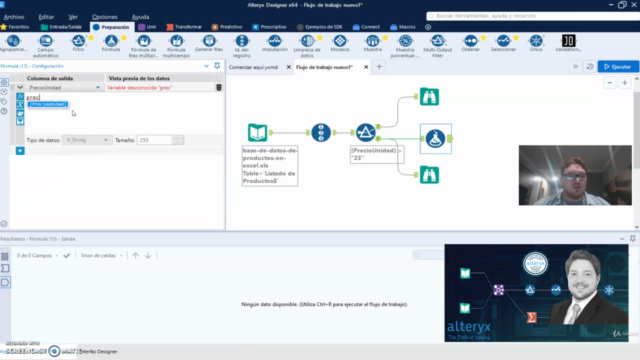Save the expression with disk icon
This screenshot has height=360, width=640.
click(20, 122)
